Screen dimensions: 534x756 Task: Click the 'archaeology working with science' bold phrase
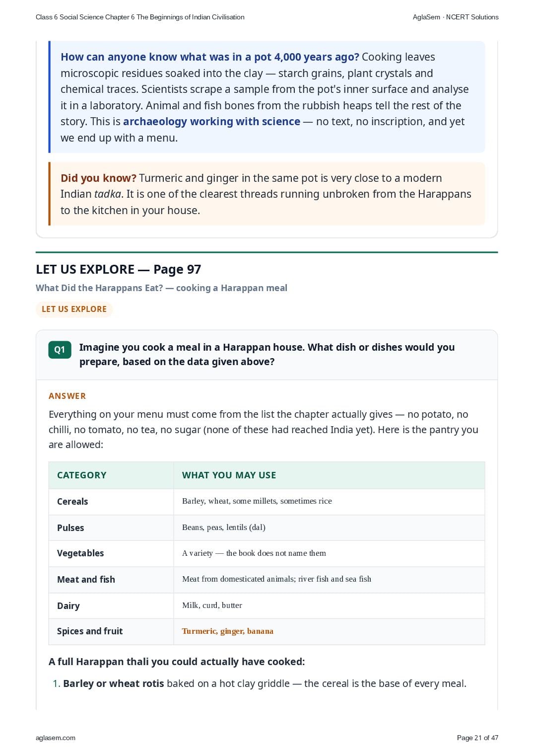click(x=211, y=121)
